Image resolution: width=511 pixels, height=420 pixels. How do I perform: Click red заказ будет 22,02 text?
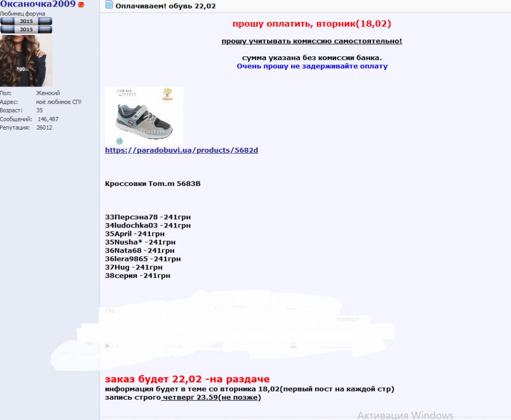pyautogui.click(x=187, y=379)
